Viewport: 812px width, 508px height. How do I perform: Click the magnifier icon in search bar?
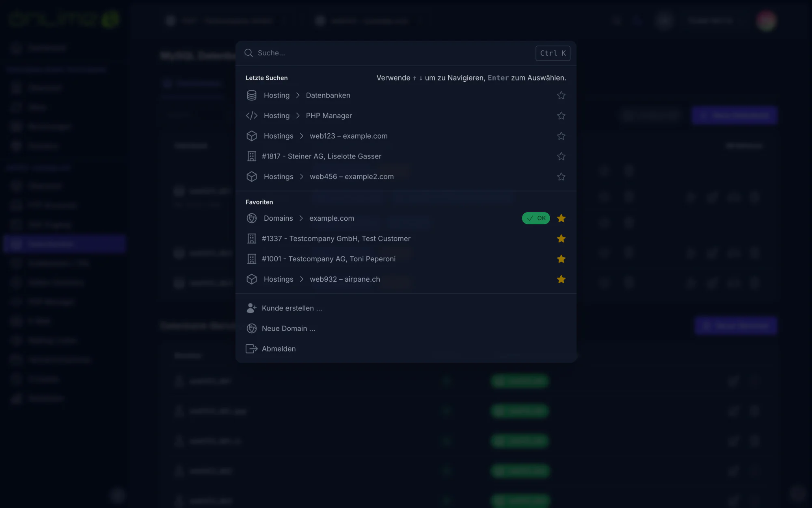pyautogui.click(x=248, y=53)
